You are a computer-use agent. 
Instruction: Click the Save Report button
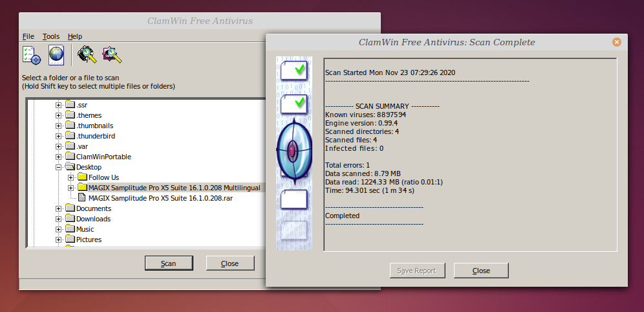pyautogui.click(x=416, y=271)
